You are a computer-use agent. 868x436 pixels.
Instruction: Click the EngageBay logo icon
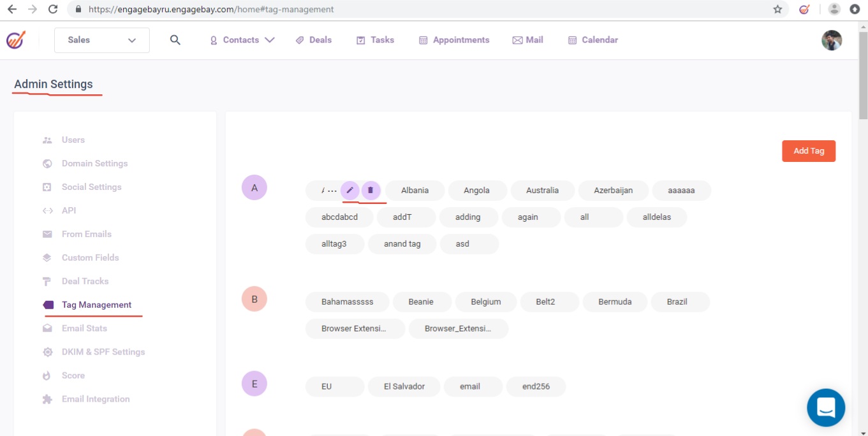coord(16,40)
